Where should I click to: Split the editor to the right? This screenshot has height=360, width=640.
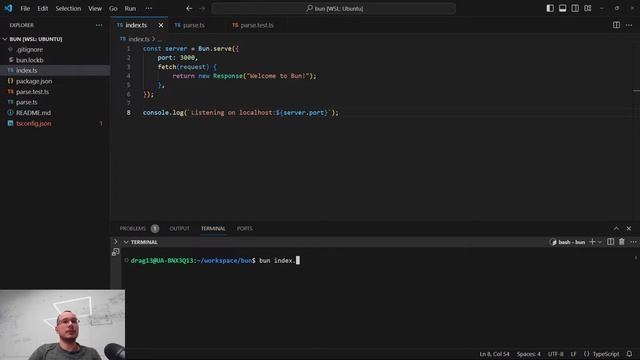[616, 25]
